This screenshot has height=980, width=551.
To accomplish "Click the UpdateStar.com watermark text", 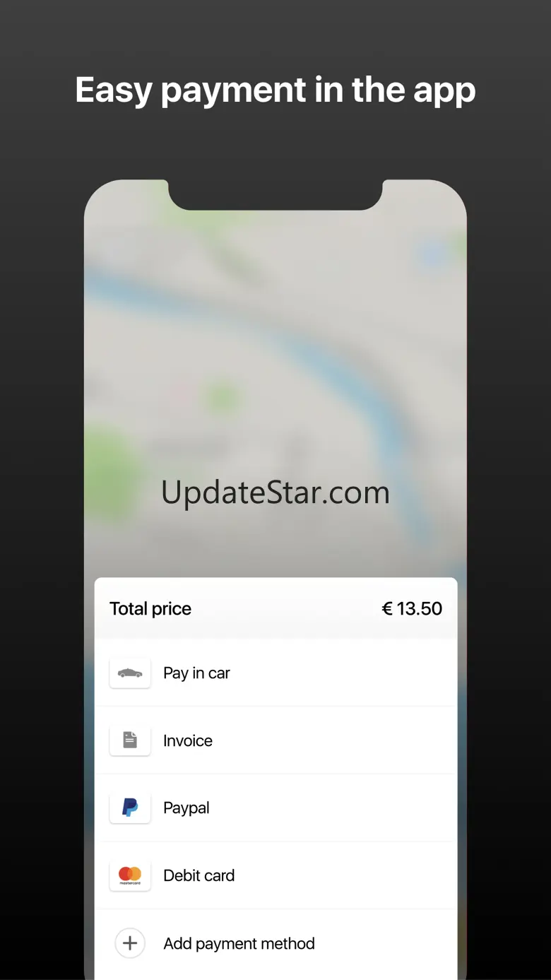I will 275,492.
